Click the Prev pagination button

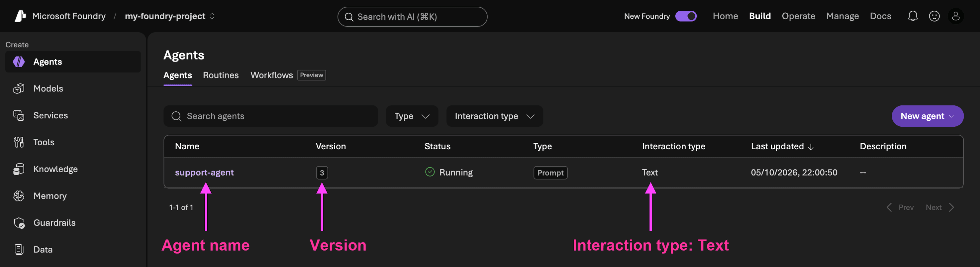click(x=900, y=207)
